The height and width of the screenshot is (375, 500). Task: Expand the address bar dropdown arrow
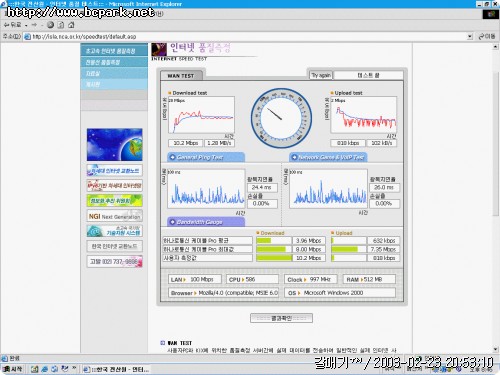[x=469, y=37]
